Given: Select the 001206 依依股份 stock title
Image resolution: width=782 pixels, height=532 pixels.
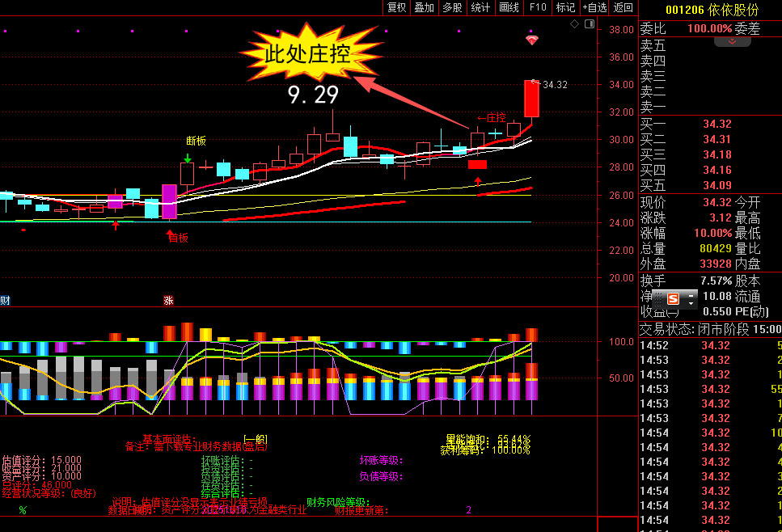Looking at the screenshot, I should click(x=712, y=10).
